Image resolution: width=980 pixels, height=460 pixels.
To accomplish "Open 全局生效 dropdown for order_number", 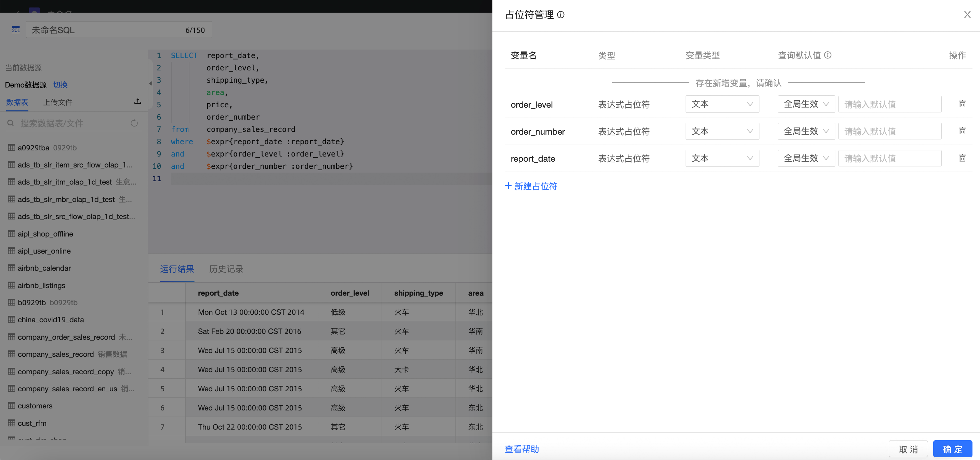I will point(806,131).
